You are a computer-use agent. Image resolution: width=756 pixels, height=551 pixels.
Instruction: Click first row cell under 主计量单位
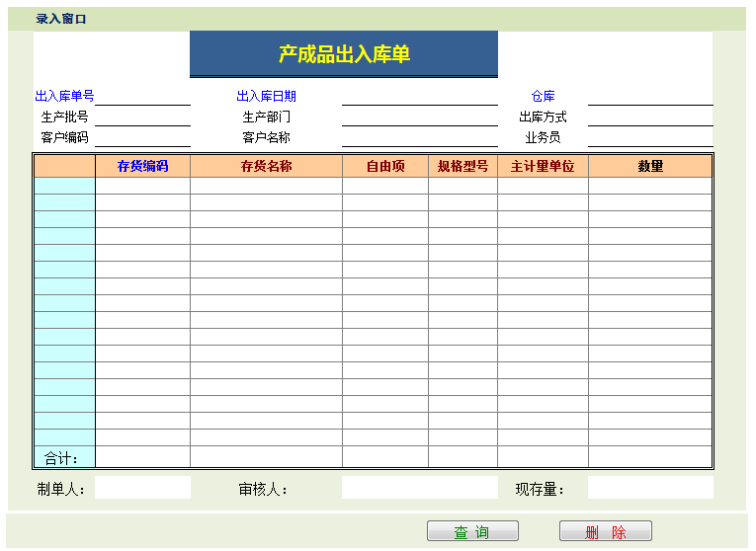543,186
